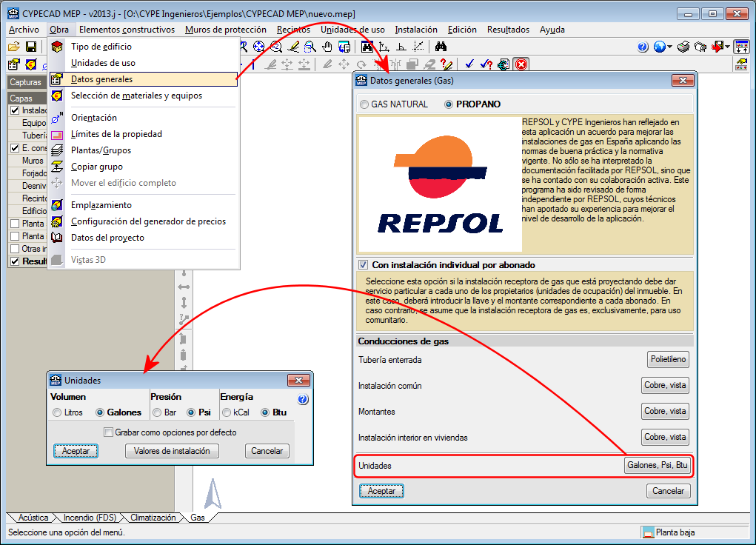Click the checkmark with question mark icon
This screenshot has width=756, height=545.
(x=486, y=64)
